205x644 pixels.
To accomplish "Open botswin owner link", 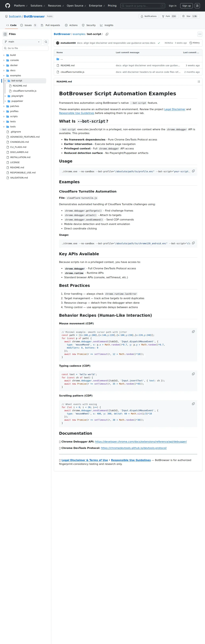I will click(x=15, y=16).
